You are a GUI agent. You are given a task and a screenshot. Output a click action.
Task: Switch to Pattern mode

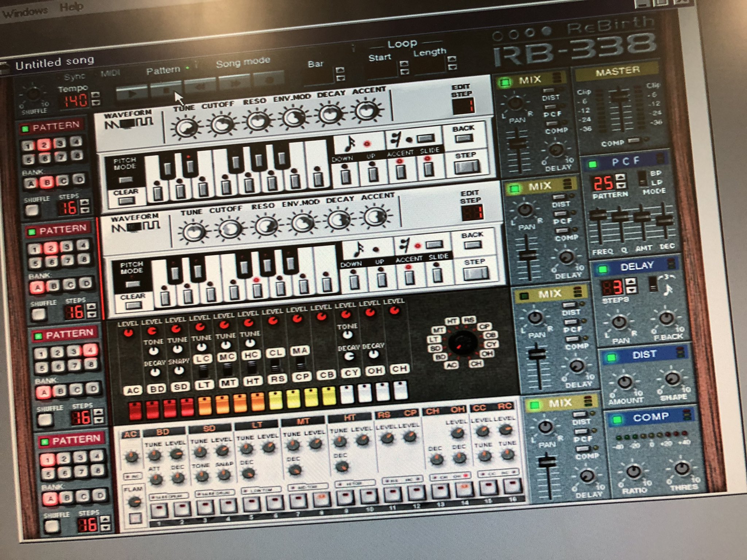click(x=163, y=70)
